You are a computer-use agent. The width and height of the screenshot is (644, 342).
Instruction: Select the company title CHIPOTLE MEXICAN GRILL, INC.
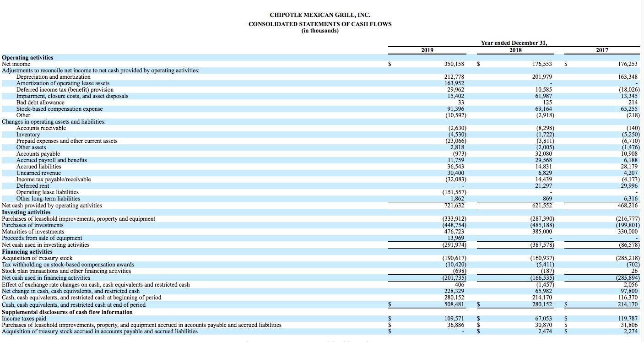click(322, 15)
